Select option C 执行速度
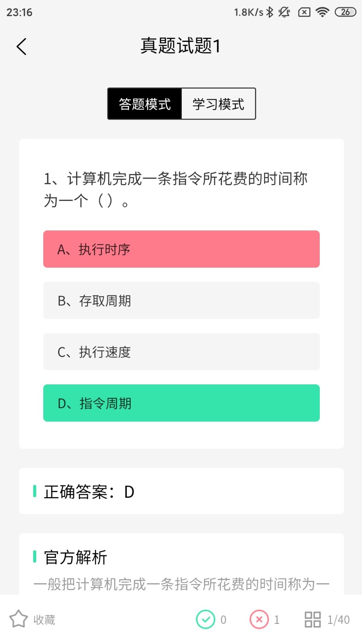This screenshot has height=644, width=362. (x=181, y=352)
